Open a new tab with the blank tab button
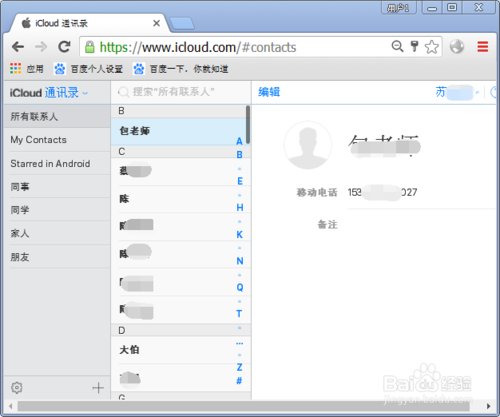Viewport: 500px width, 417px height. 182,24
